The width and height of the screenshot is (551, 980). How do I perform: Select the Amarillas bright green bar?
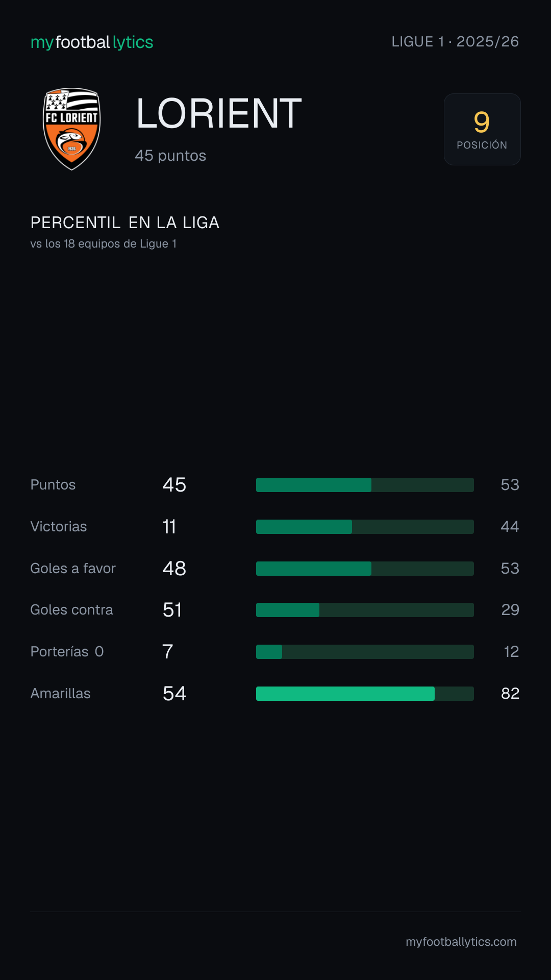pyautogui.click(x=345, y=694)
